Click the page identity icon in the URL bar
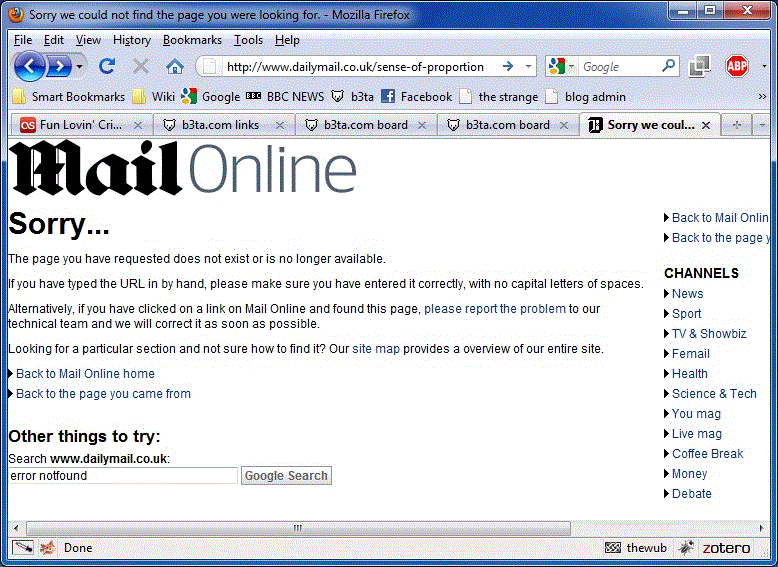778x567 pixels. (x=210, y=66)
